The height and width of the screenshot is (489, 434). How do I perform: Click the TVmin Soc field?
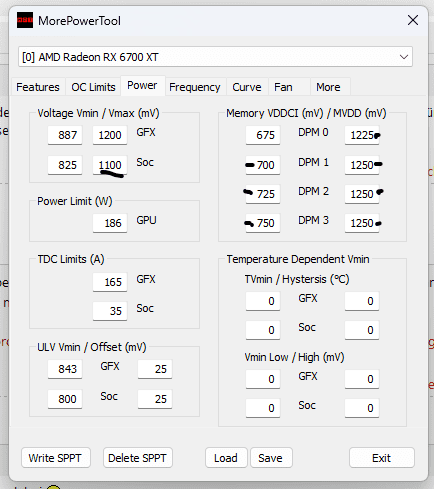263,330
